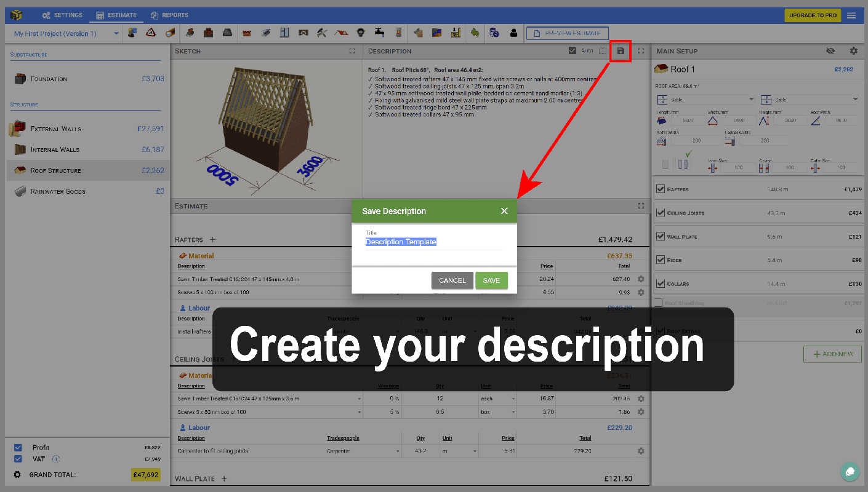Select Foundation in the sidebar
Screen dimensions: 868x492
coord(88,79)
